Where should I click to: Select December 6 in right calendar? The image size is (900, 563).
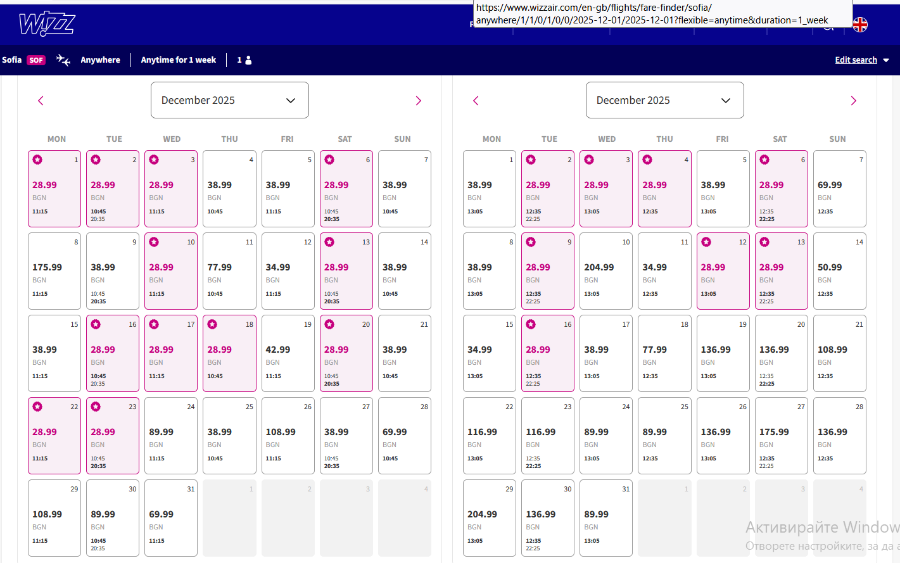pyautogui.click(x=781, y=189)
